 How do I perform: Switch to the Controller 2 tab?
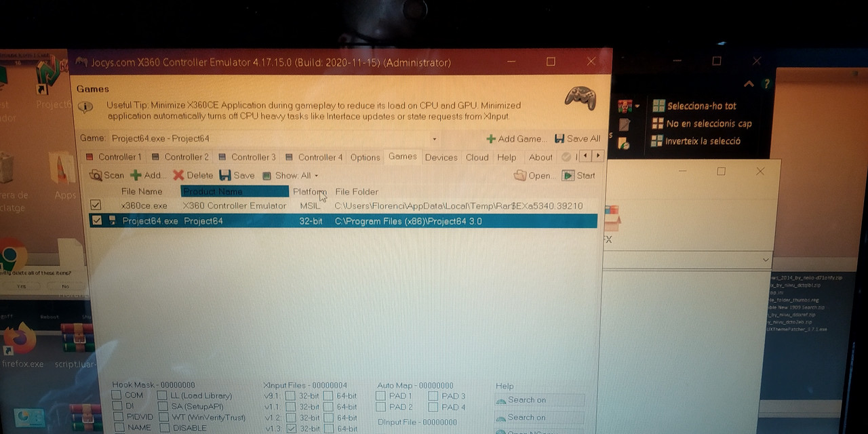pos(180,157)
